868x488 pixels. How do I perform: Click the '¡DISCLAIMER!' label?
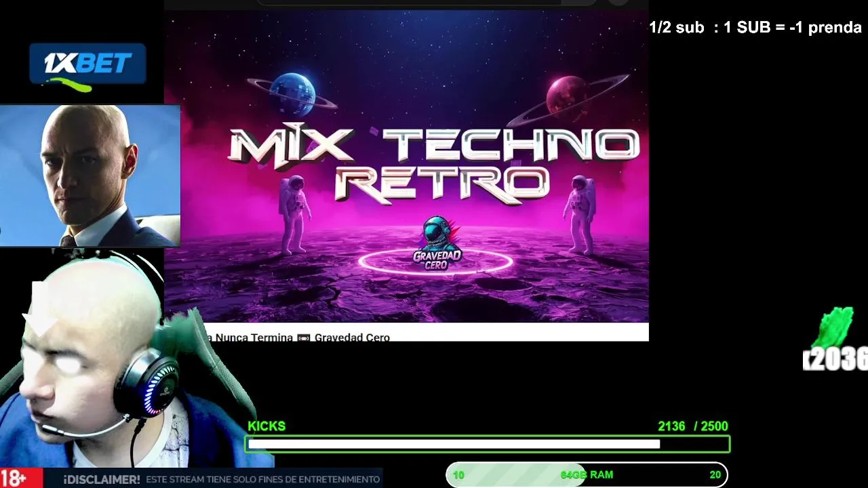[x=102, y=479]
